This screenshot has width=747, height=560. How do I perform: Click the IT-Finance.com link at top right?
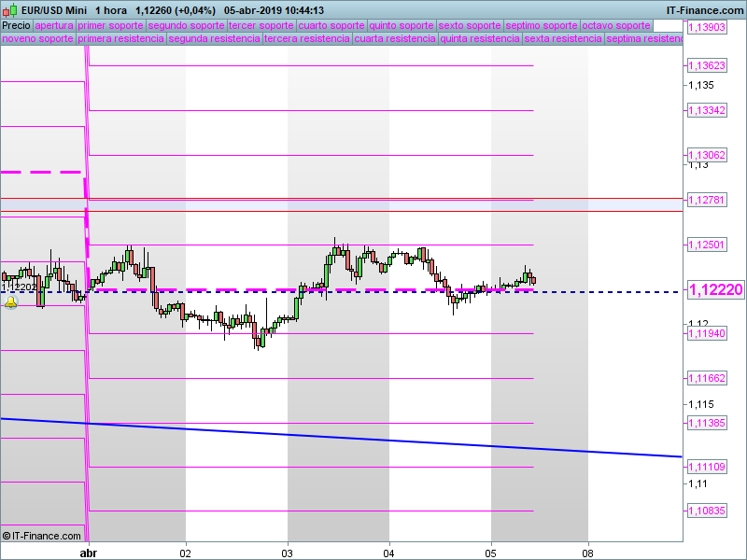705,9
